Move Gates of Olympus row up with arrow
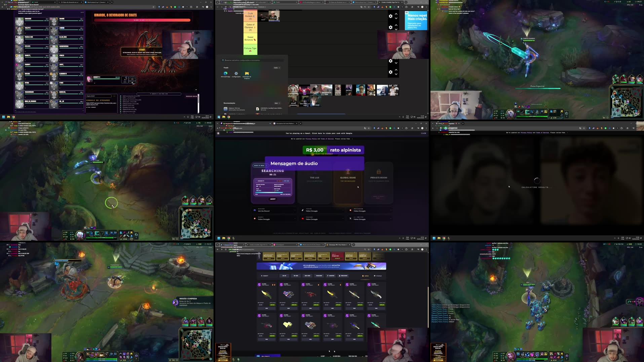644x362 pixels. (396, 25)
